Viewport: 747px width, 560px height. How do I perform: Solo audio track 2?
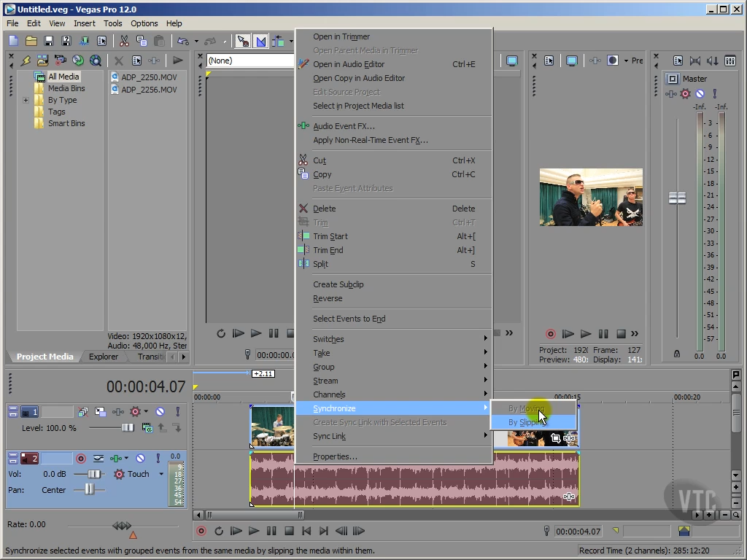pos(158,458)
